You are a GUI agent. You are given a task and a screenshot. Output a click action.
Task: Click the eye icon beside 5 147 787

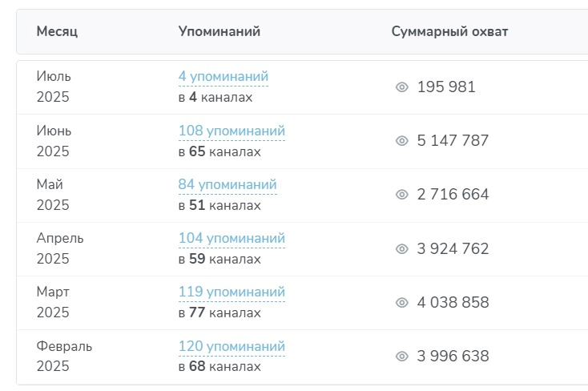click(x=401, y=141)
